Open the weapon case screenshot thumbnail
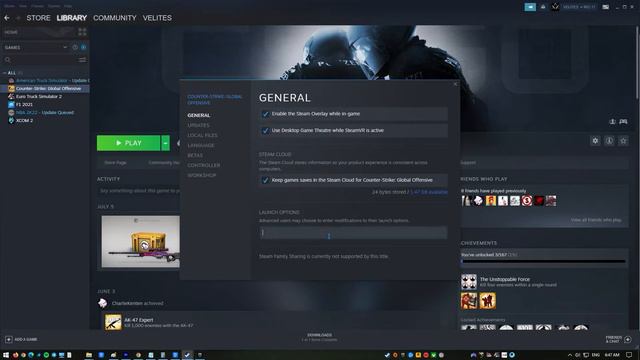The width and height of the screenshot is (640, 360). click(140, 242)
